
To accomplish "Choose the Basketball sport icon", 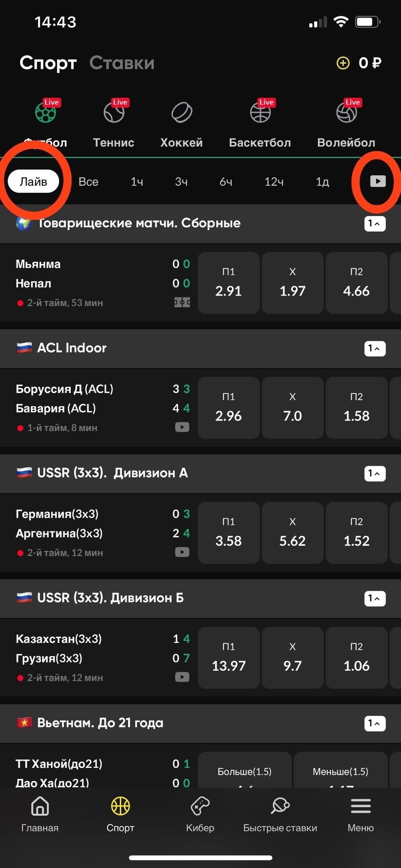I will [260, 113].
